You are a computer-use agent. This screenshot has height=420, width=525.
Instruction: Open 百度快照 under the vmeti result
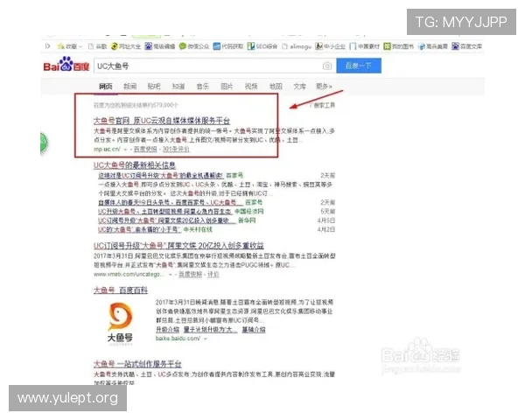(191, 274)
